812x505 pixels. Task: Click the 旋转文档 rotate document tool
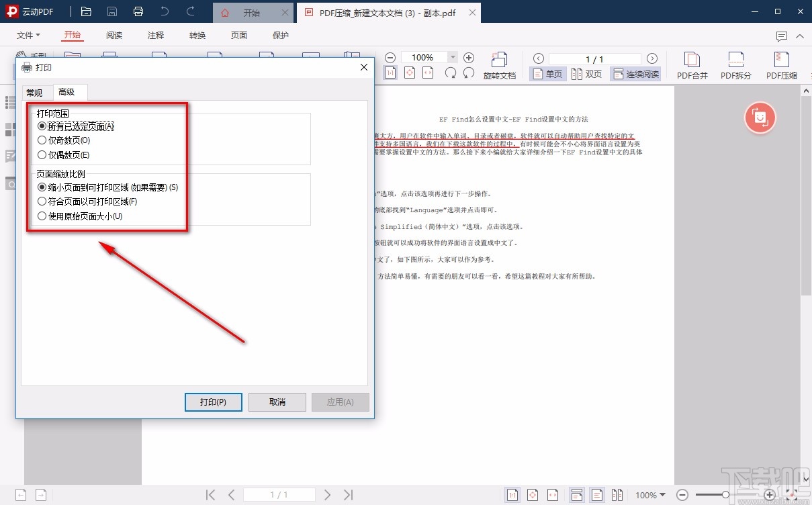(x=500, y=66)
